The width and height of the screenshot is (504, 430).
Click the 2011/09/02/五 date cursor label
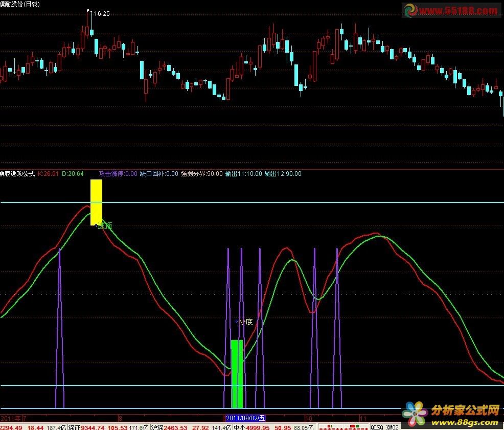[245, 418]
